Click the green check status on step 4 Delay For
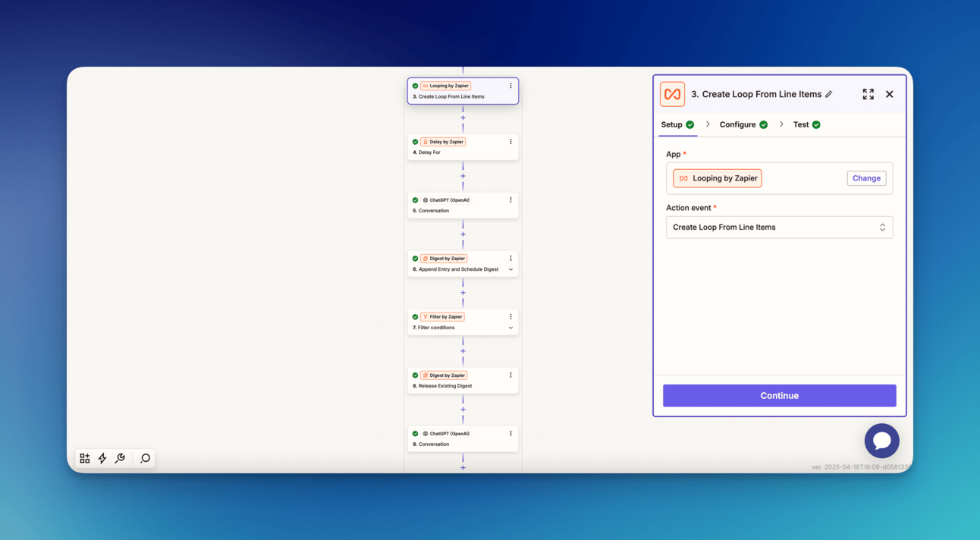Image resolution: width=980 pixels, height=540 pixels. click(415, 142)
